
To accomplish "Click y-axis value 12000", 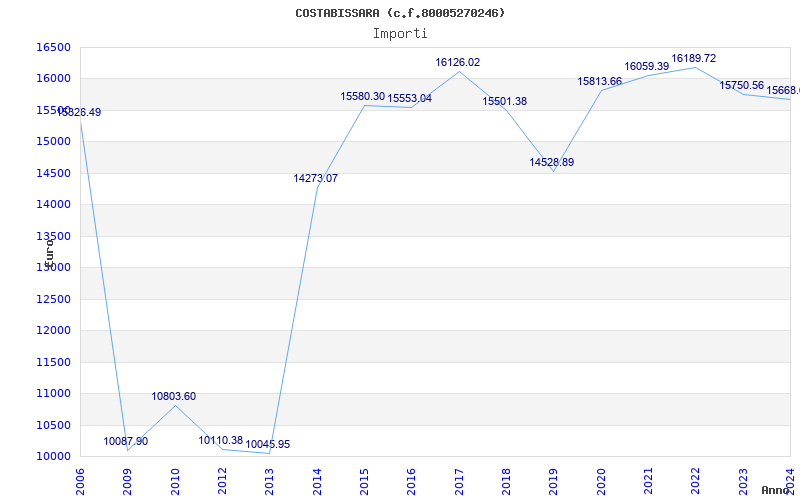I will [53, 331].
